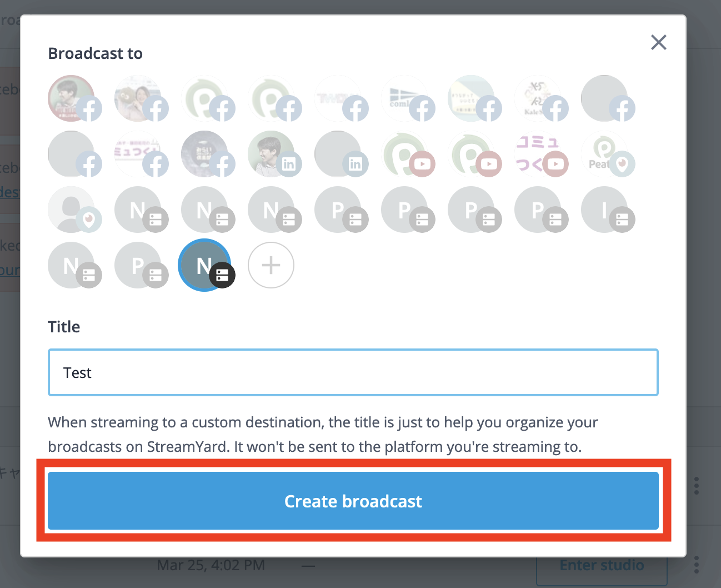Close the Broadcast to dialog
Screen dimensions: 721x588
coord(659,42)
